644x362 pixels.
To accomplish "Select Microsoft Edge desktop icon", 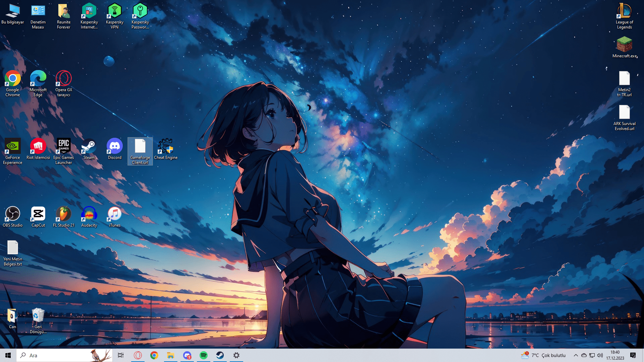I will coord(38,84).
